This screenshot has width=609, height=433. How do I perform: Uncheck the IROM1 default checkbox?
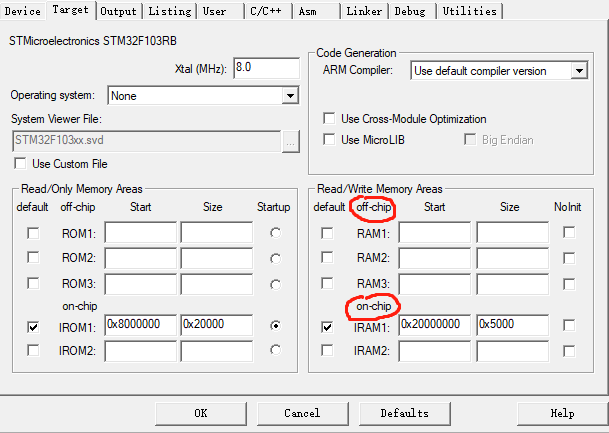pos(33,327)
